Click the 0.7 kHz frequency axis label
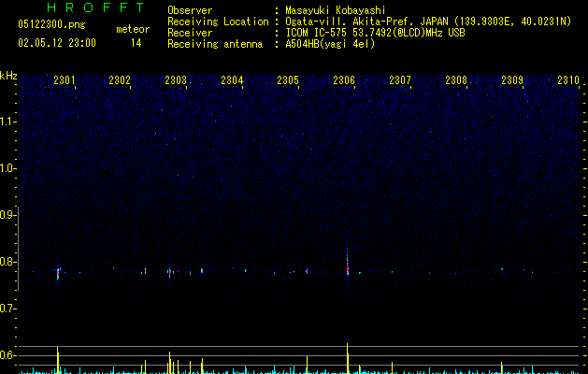Screen dimensions: 588x374 (x=7, y=309)
